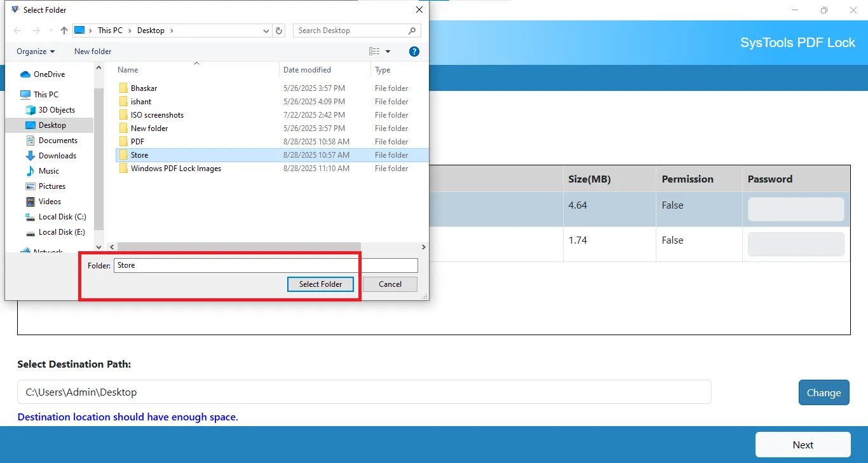This screenshot has width=868, height=463.
Task: Change view layout icon in dialog toolbar
Action: pyautogui.click(x=374, y=52)
